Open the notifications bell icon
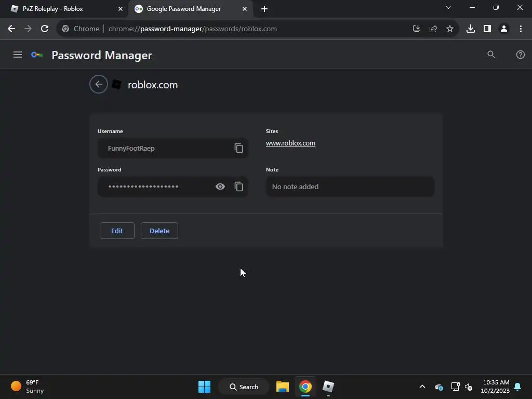The image size is (532, 399). [x=518, y=387]
